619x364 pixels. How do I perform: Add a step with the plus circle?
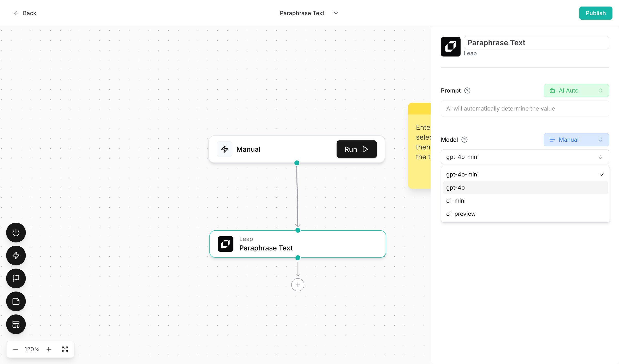pos(298,285)
